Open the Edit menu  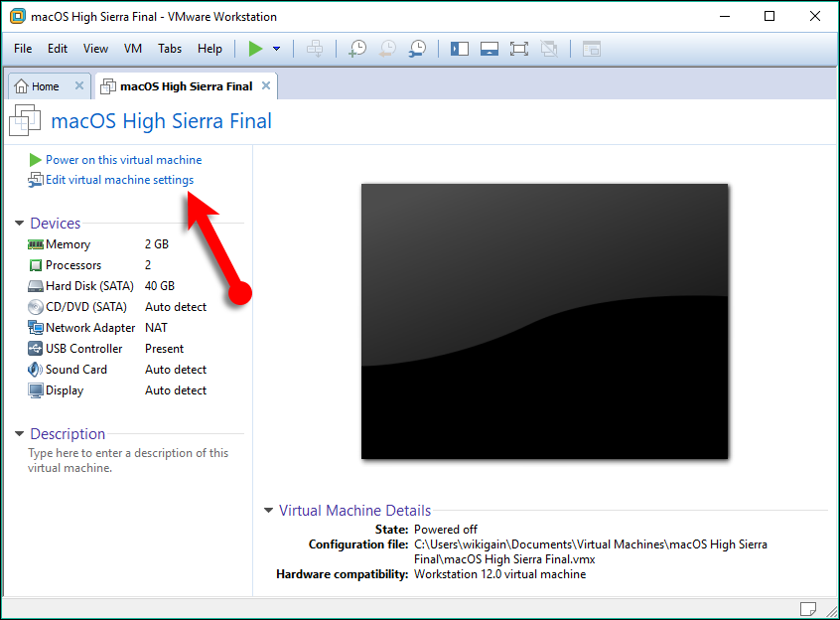point(58,49)
